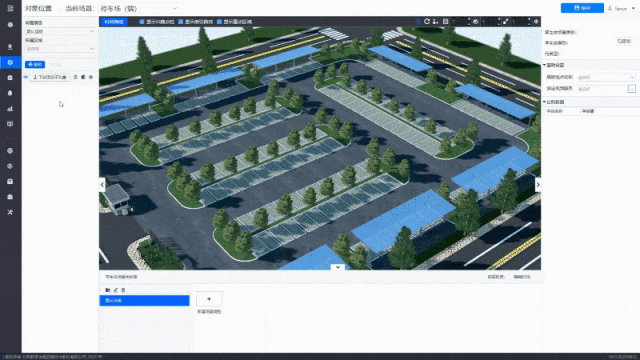
Task: Open the crossed tools sidebar icon
Action: point(10,212)
